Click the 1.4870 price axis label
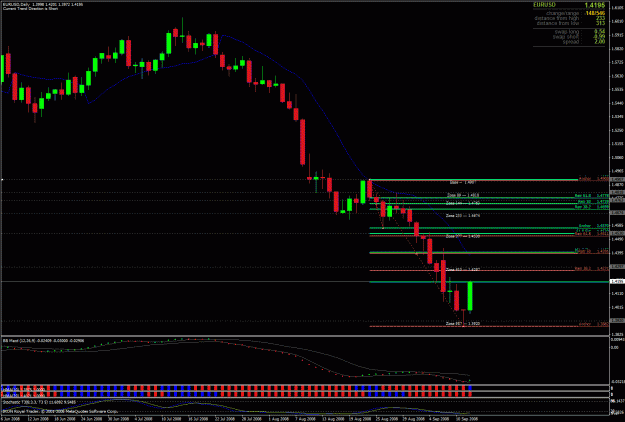Image resolution: width=625 pixels, height=422 pixels. pyautogui.click(x=617, y=185)
